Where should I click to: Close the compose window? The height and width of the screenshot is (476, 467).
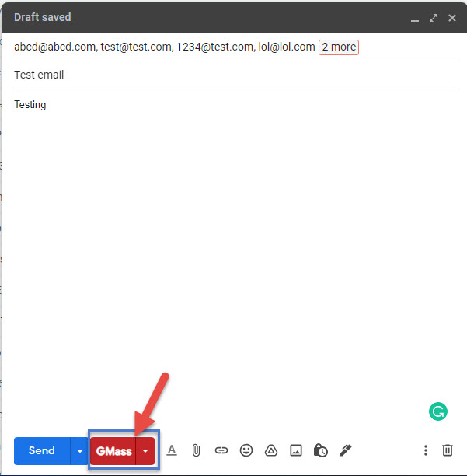coord(452,18)
